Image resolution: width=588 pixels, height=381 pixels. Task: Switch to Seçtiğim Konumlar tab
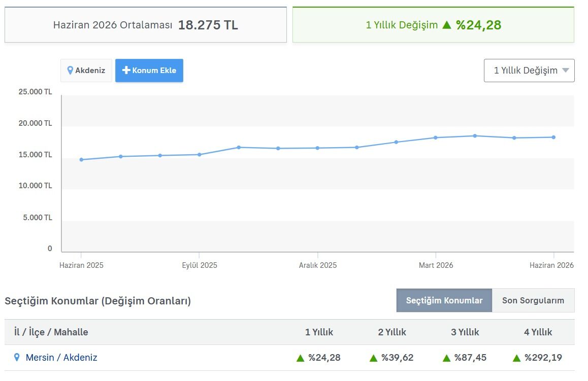(444, 300)
